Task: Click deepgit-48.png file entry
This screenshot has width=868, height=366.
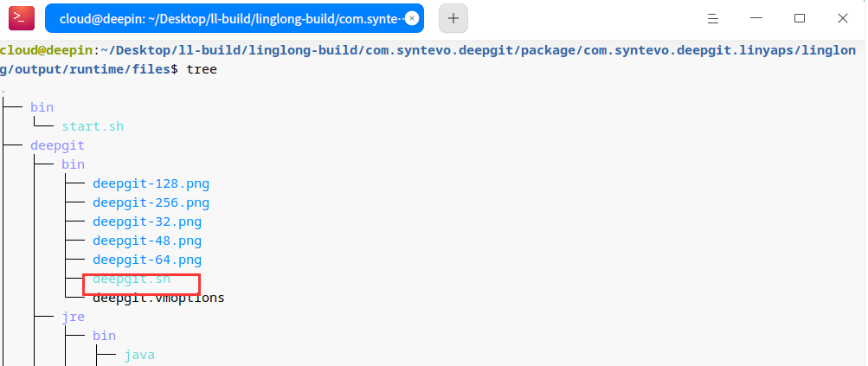Action: (x=147, y=241)
